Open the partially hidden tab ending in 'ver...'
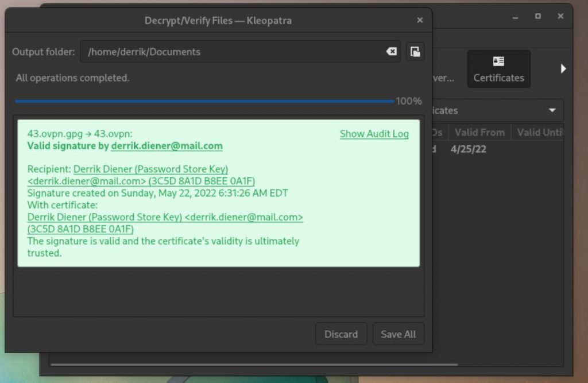The height and width of the screenshot is (383, 588). point(442,78)
